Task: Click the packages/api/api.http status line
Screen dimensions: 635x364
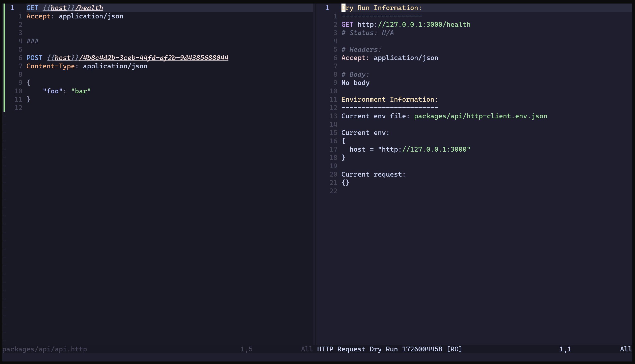Action: pyautogui.click(x=45, y=349)
